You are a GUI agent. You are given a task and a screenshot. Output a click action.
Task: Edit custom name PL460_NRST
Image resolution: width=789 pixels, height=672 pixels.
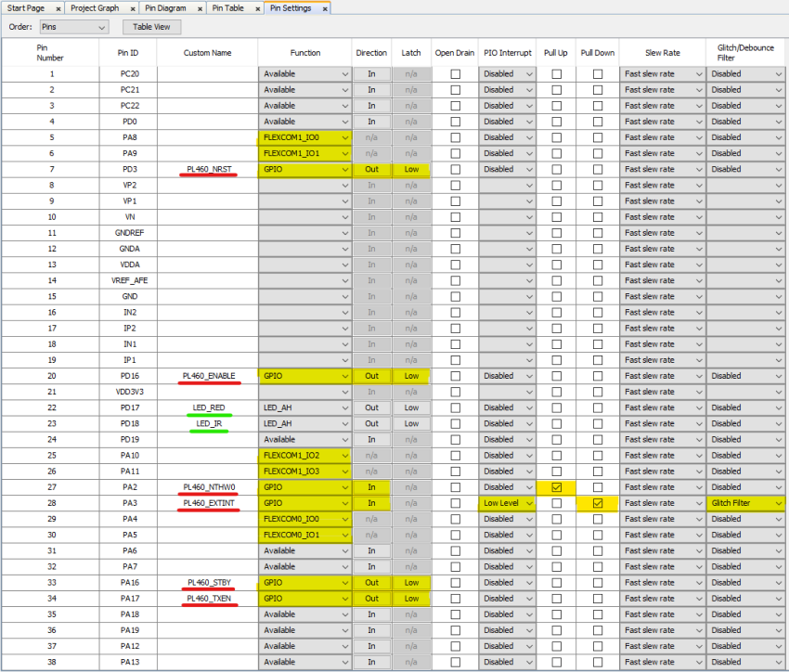[x=208, y=170]
